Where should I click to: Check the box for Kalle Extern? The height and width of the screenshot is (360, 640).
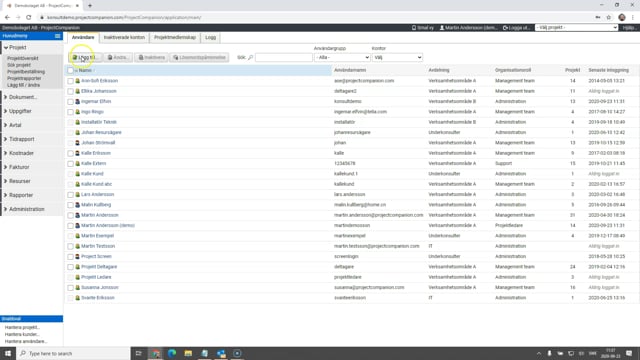[x=70, y=163]
